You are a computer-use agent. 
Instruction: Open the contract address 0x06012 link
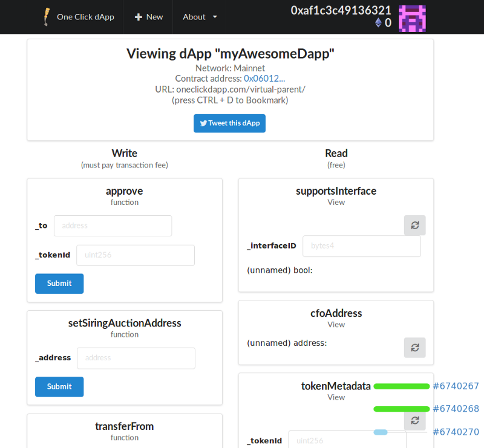point(264,78)
